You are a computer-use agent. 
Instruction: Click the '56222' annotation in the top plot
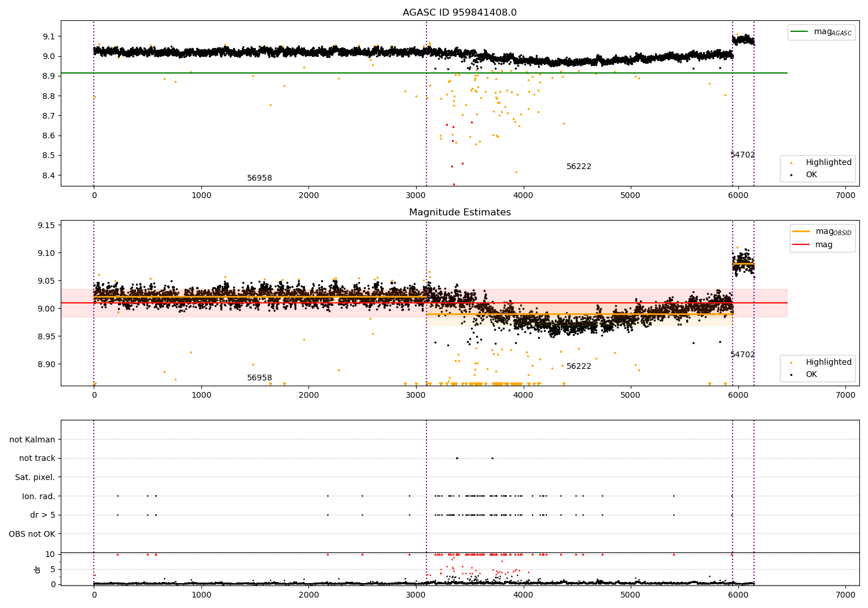[x=579, y=167]
